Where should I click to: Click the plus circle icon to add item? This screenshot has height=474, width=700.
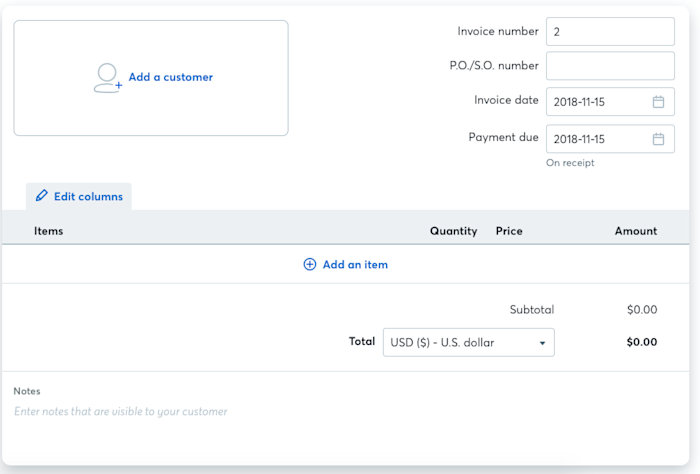[x=310, y=265]
